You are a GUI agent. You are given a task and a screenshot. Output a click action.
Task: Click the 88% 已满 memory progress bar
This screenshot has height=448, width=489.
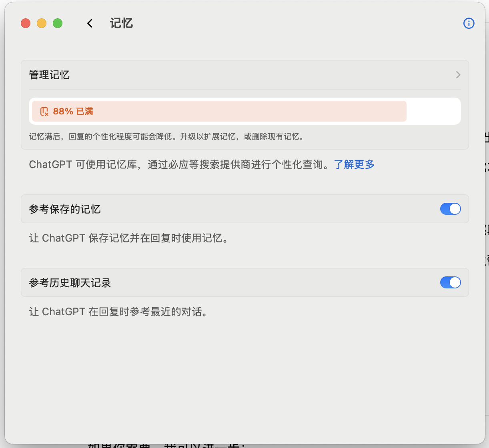pos(218,111)
